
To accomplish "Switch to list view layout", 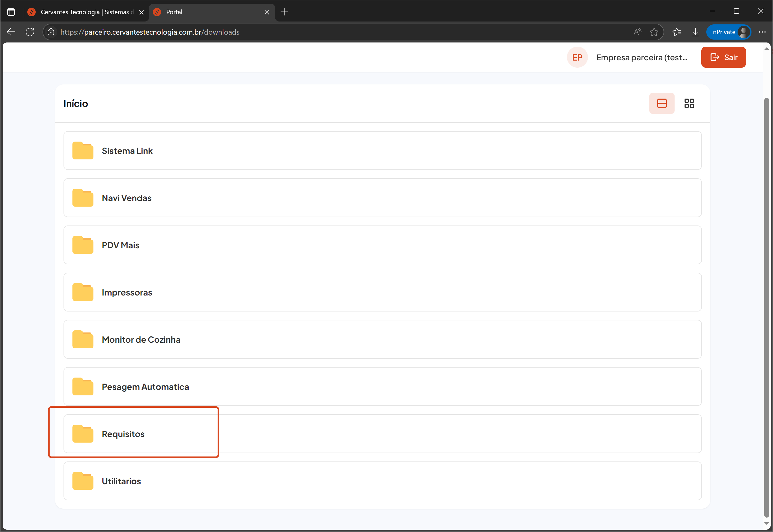I will pyautogui.click(x=661, y=103).
